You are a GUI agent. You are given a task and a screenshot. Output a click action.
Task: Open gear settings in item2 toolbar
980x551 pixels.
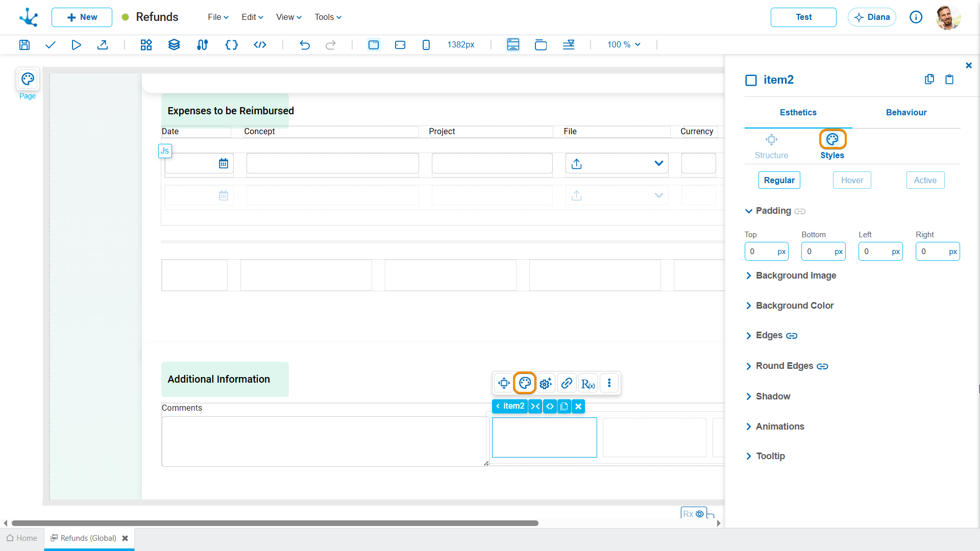click(546, 383)
